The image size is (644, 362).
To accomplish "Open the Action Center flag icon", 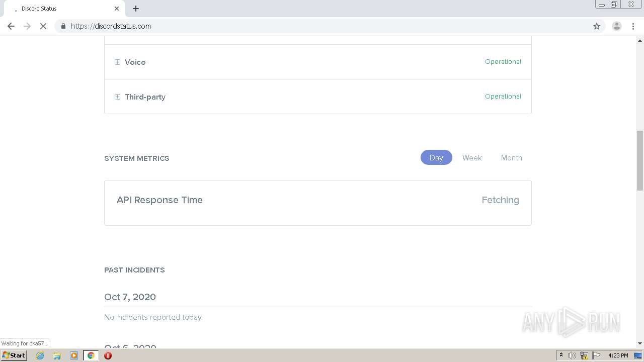I will click(x=596, y=355).
